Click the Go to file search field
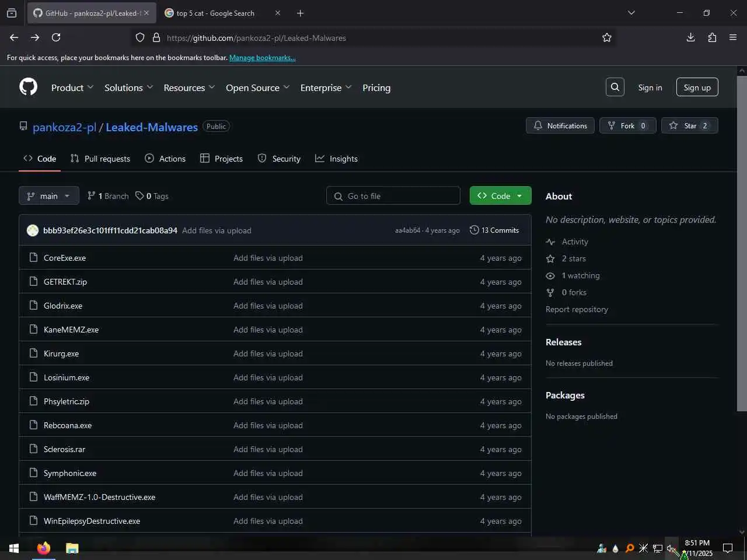The image size is (747, 560). tap(393, 196)
